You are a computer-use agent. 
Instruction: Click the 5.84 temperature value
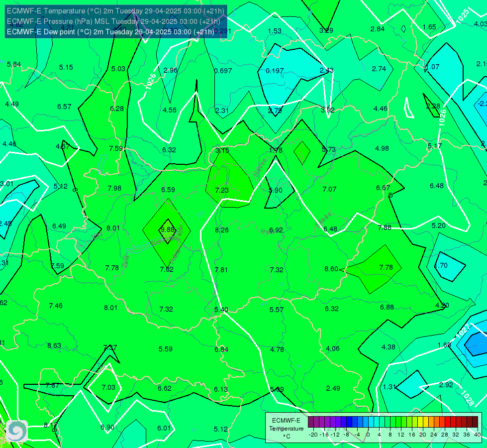point(14,65)
